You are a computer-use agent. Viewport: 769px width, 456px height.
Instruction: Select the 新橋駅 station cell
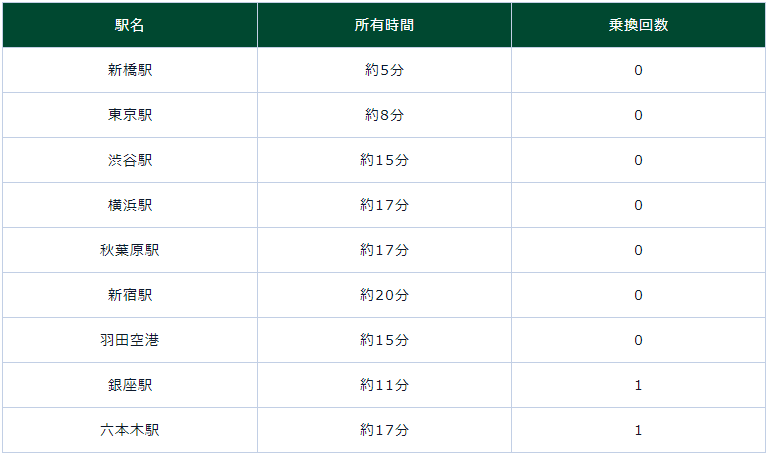130,70
